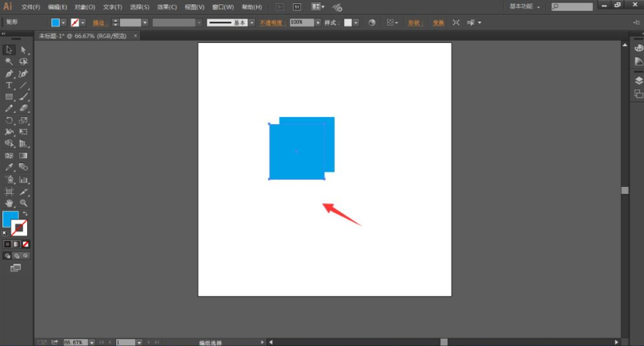The height and width of the screenshot is (346, 644).
Task: Select the Width tool
Action: coord(9,132)
